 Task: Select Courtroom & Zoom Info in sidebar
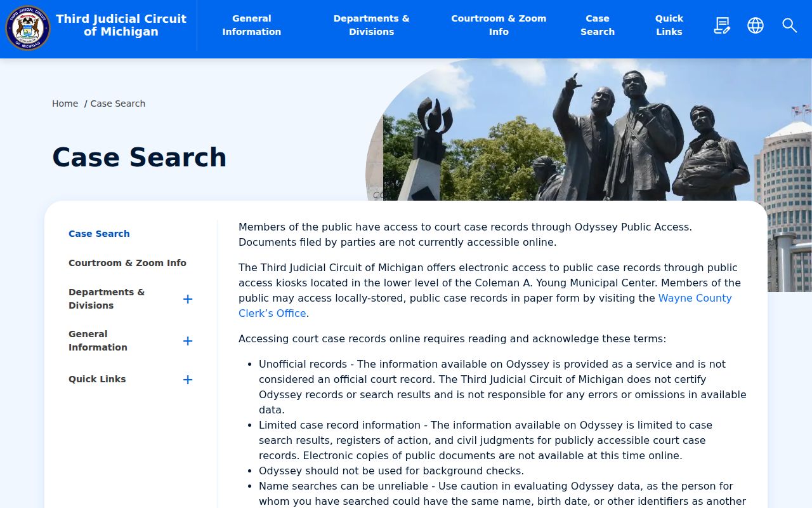128,263
